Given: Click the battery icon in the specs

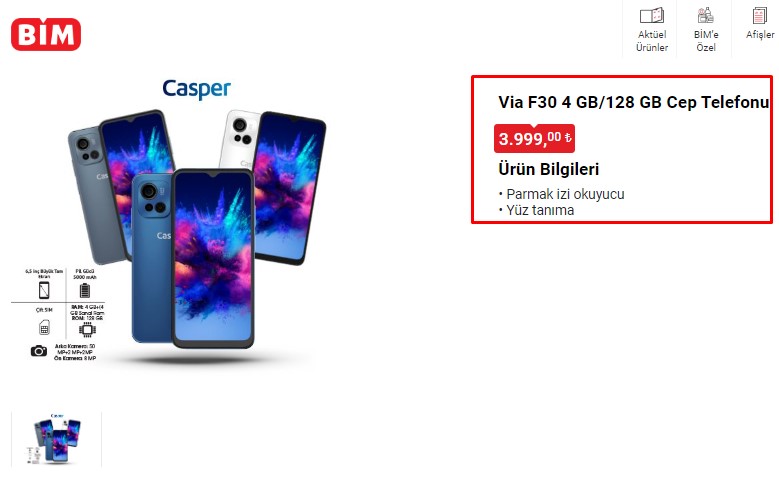Looking at the screenshot, I should tap(85, 290).
